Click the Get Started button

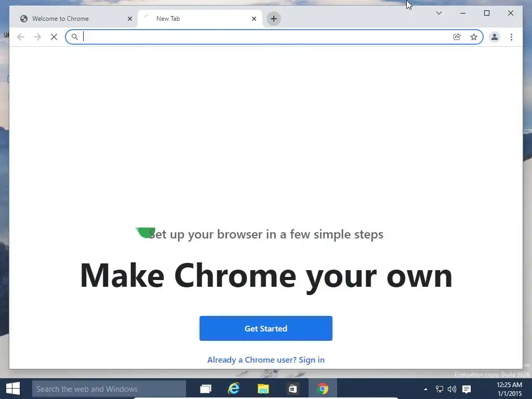(x=266, y=328)
